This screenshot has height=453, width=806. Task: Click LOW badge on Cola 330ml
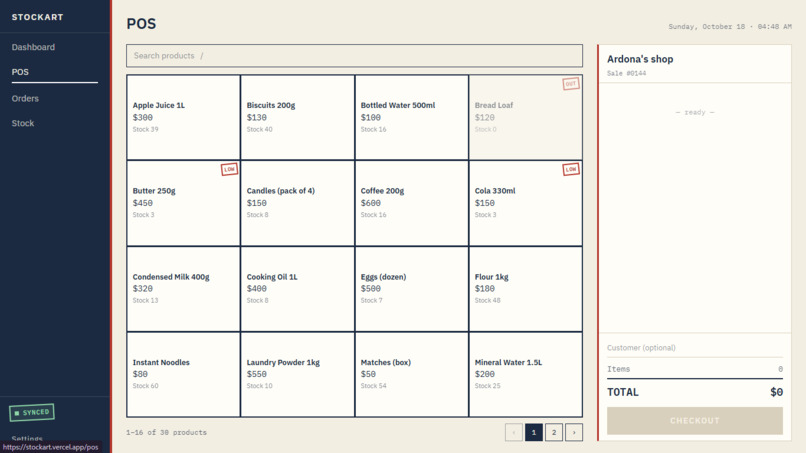tap(571, 169)
